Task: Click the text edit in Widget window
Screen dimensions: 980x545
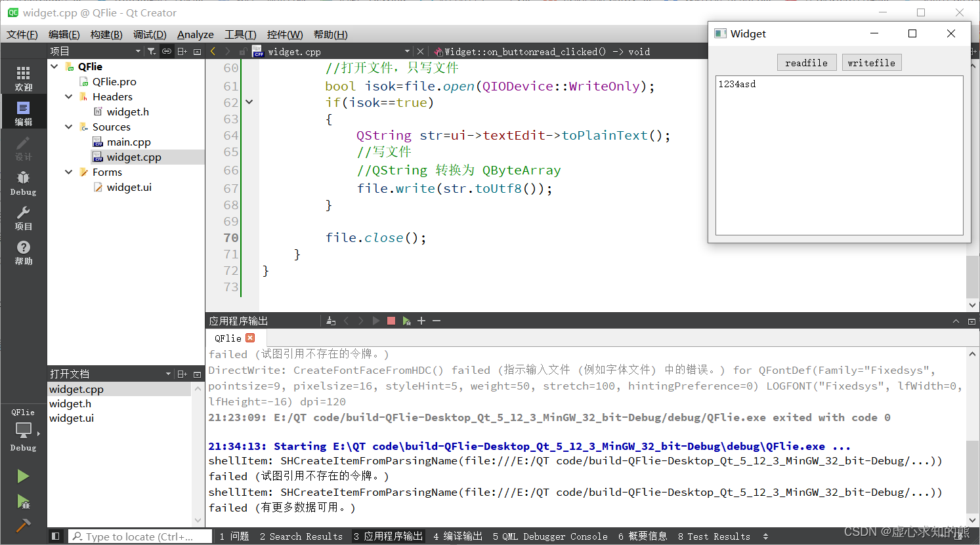Action: point(839,155)
